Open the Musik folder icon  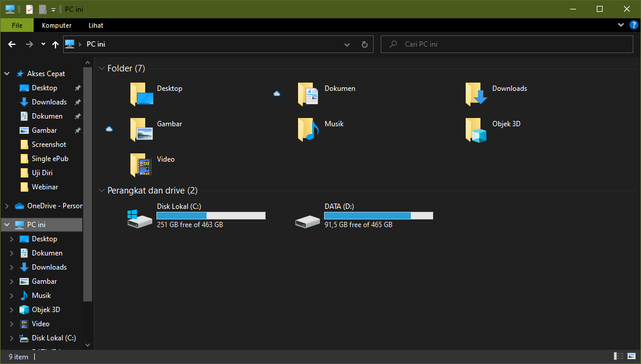click(x=308, y=130)
